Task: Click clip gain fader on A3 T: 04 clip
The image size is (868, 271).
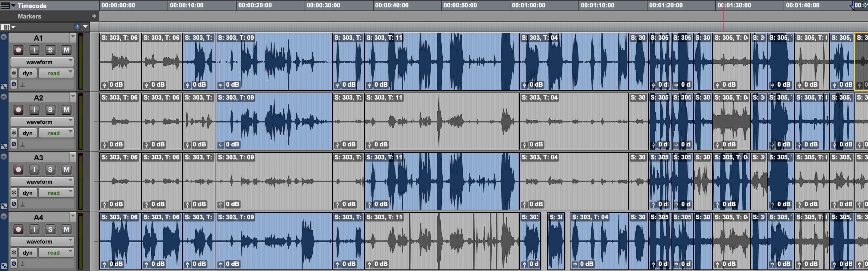Action: coord(524,205)
